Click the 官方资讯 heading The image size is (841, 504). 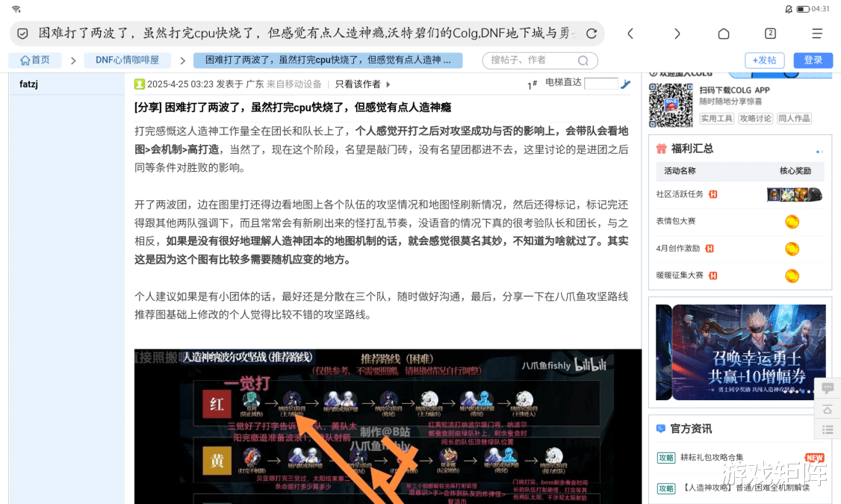pyautogui.click(x=692, y=429)
